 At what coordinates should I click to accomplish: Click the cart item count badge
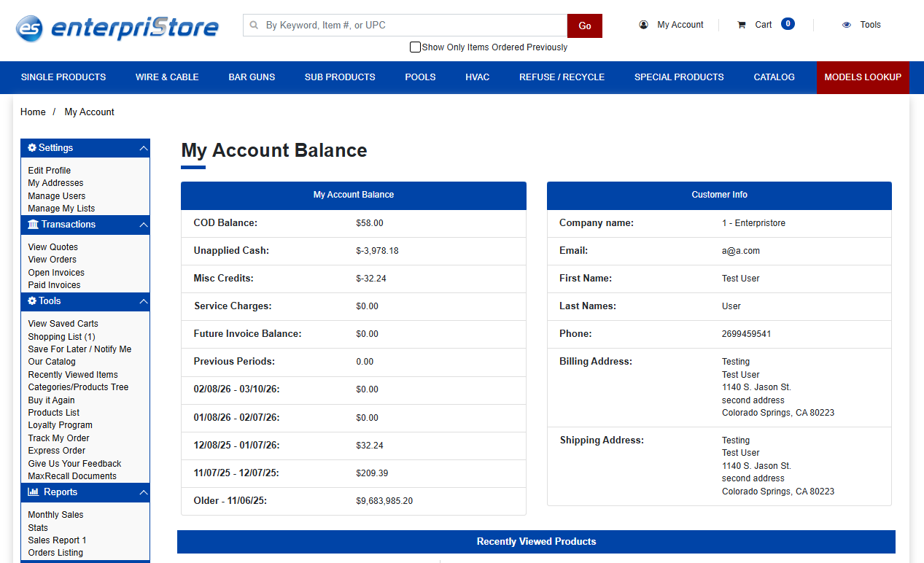point(788,24)
